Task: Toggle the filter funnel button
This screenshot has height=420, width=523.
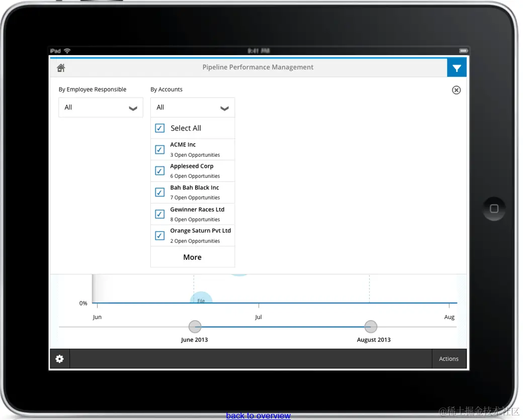Action: point(457,68)
